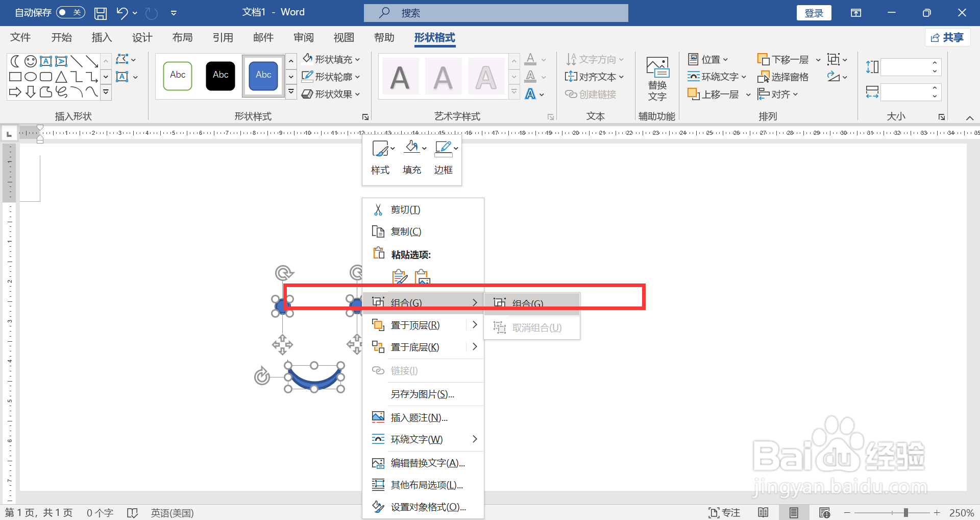Switch to read mode view in status bar

click(763, 512)
